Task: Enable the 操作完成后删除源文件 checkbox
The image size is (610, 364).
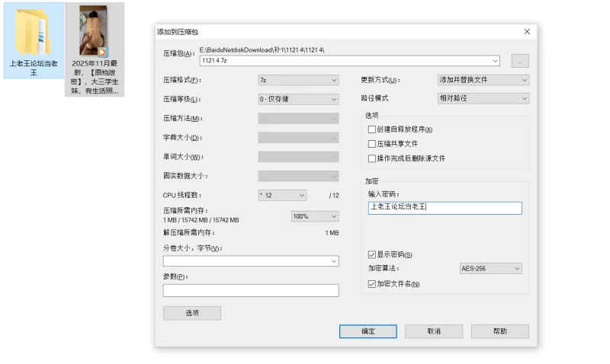Action: pos(372,158)
